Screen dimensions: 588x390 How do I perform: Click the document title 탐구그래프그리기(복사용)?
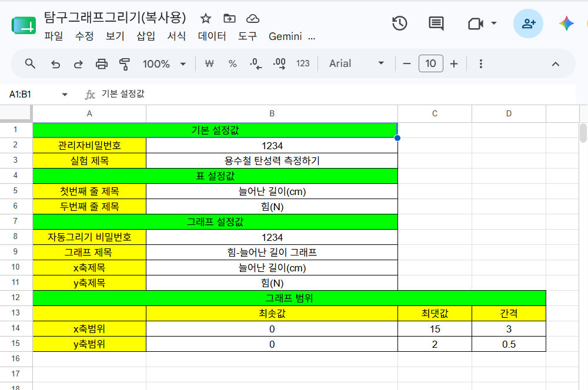pyautogui.click(x=115, y=17)
